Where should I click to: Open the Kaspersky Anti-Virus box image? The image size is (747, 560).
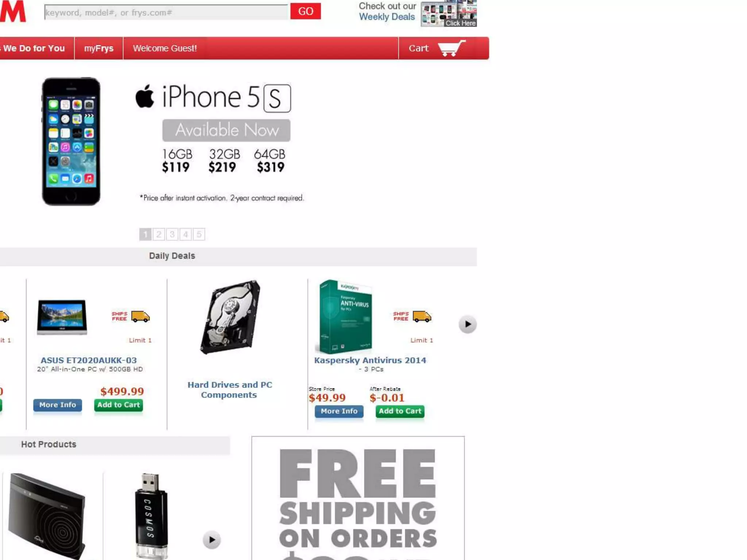coord(346,317)
